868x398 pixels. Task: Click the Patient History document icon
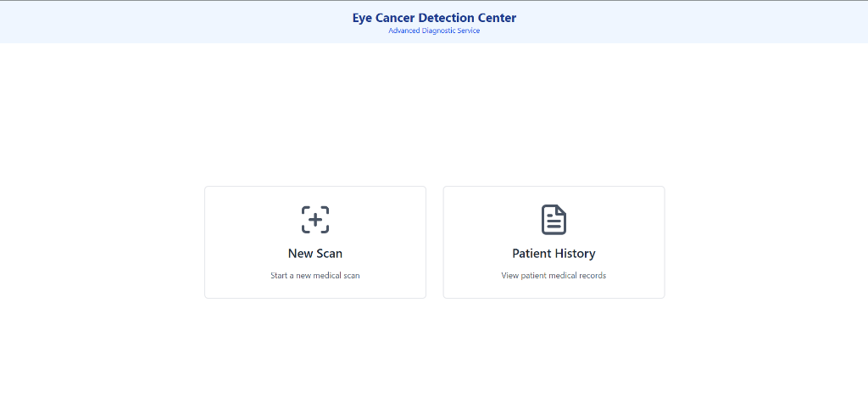pos(554,220)
